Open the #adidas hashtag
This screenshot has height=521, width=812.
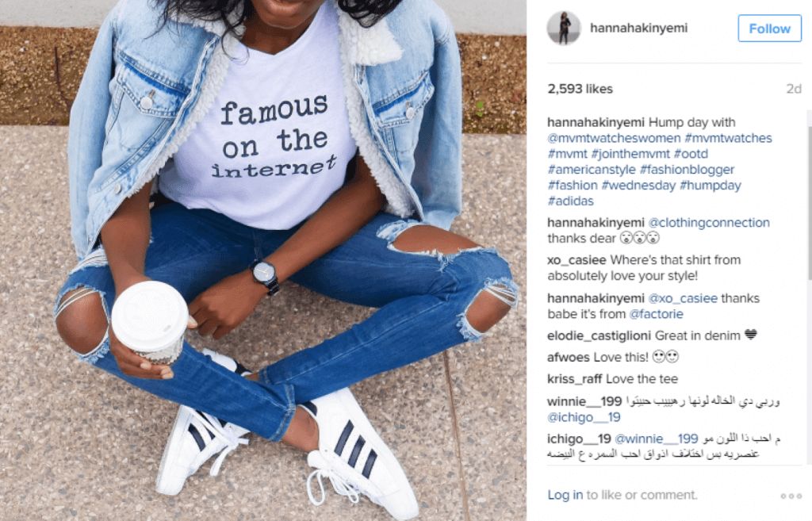571,201
